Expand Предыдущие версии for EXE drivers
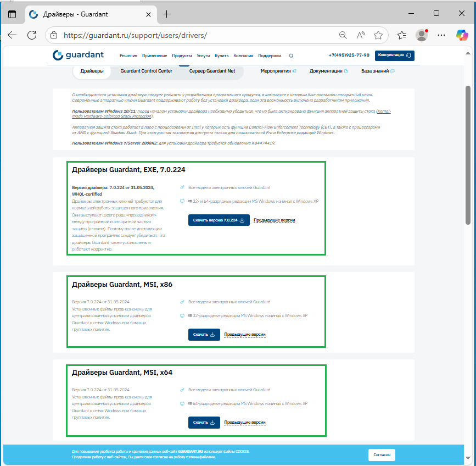Screen dimensions: 476x466 (x=274, y=220)
